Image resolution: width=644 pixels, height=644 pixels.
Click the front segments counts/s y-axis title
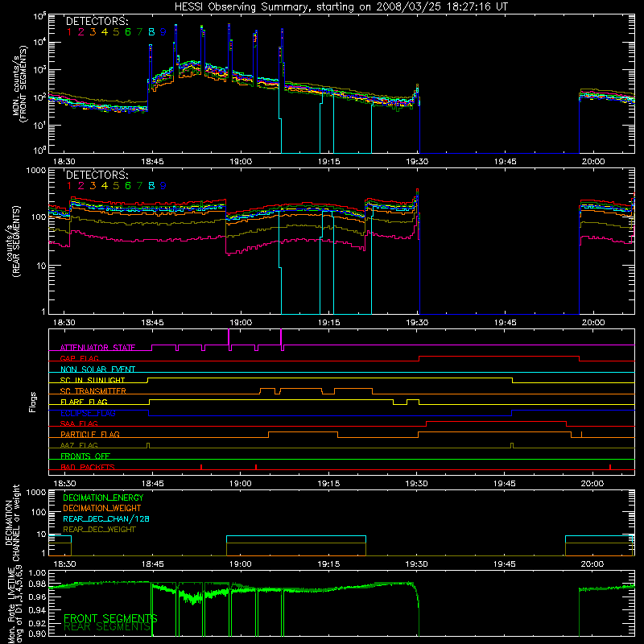click(21, 84)
